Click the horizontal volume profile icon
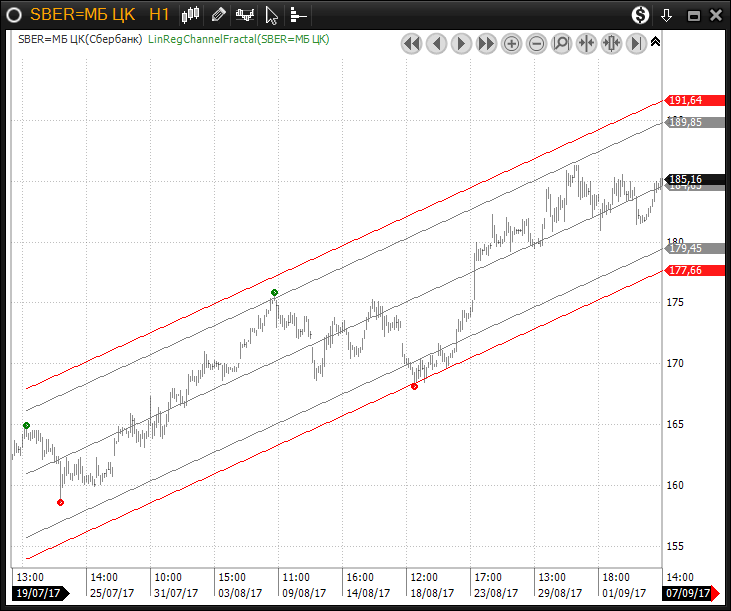The width and height of the screenshot is (731, 611). click(x=297, y=14)
